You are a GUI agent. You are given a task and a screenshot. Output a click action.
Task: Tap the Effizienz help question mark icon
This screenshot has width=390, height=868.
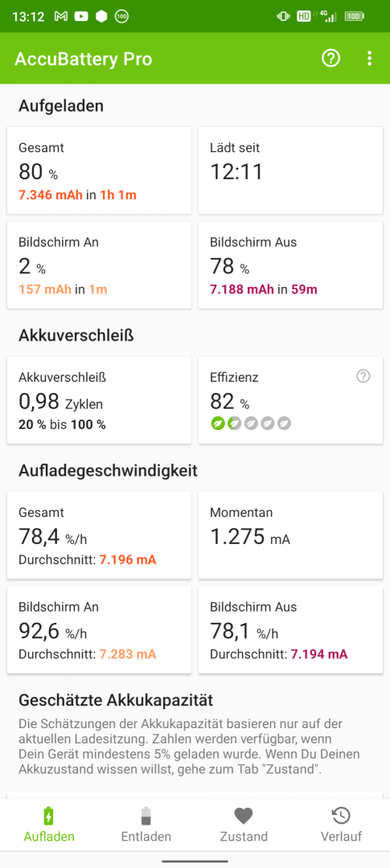363,376
